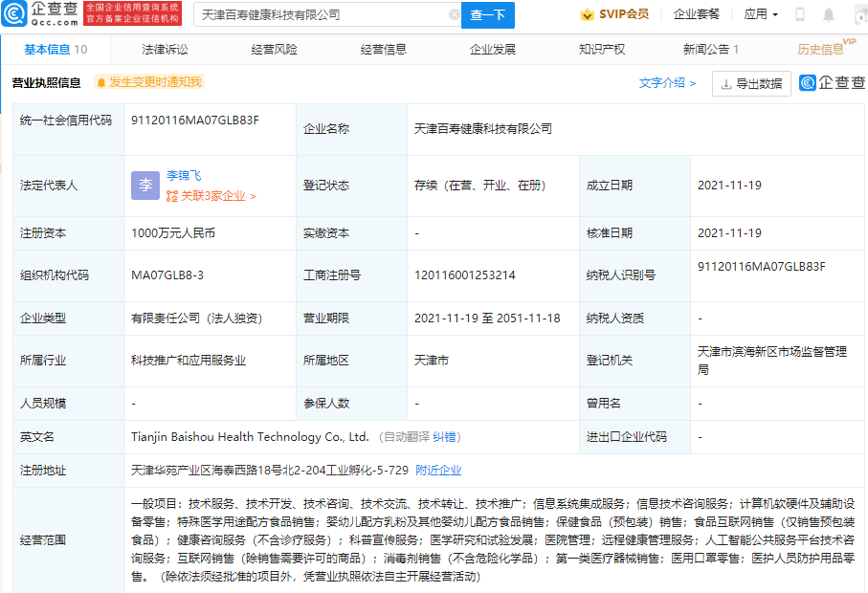
Task: Select the credit code 91120116MA07GLB83F in first row
Action: point(195,121)
